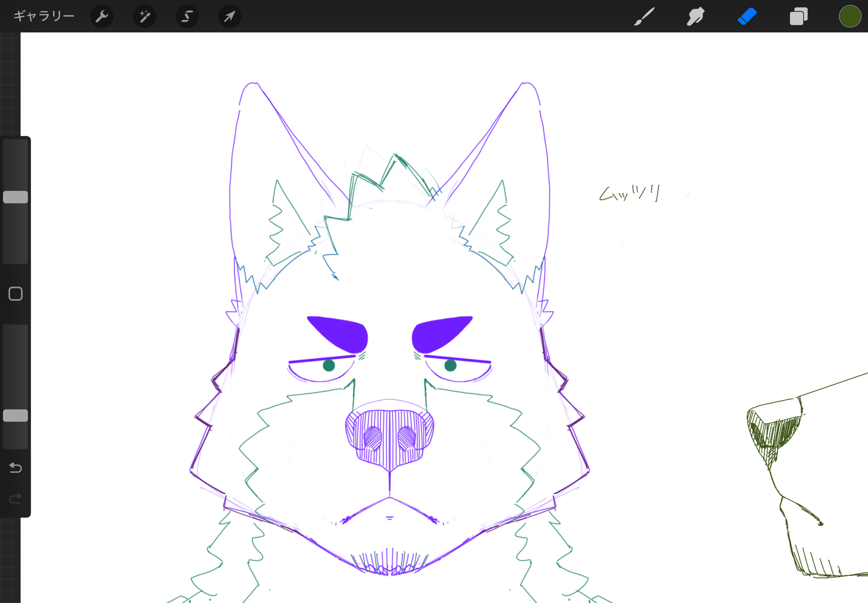The height and width of the screenshot is (603, 868).
Task: Tap the right green eye pupil
Action: [x=450, y=366]
